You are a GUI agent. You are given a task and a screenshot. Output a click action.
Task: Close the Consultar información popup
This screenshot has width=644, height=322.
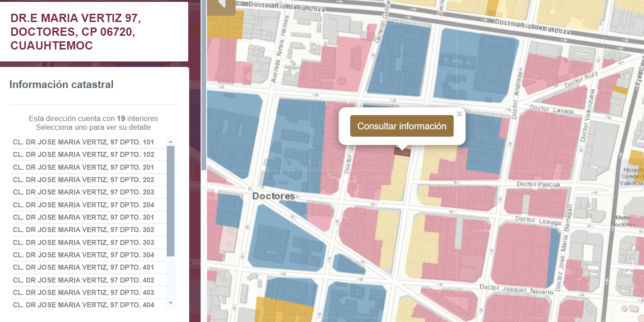click(x=459, y=114)
